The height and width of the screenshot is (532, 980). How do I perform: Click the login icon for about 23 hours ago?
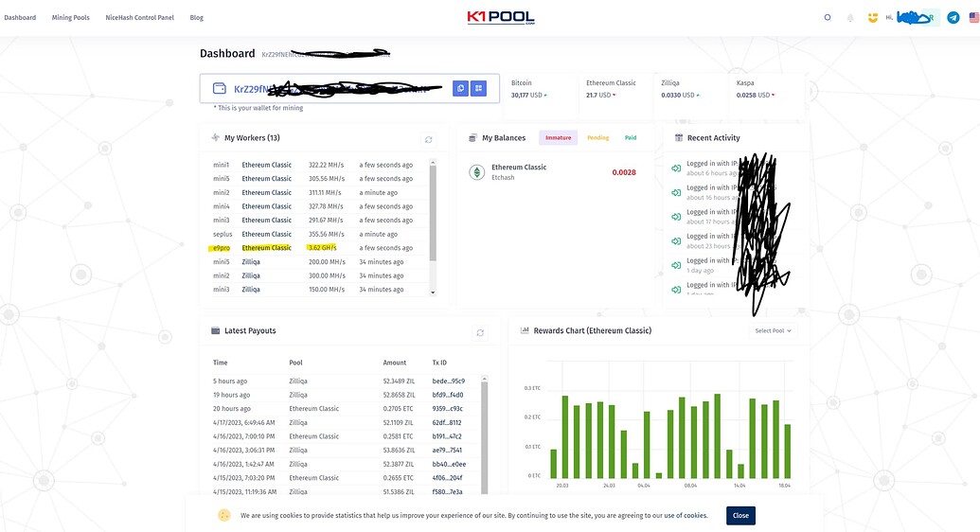click(676, 240)
